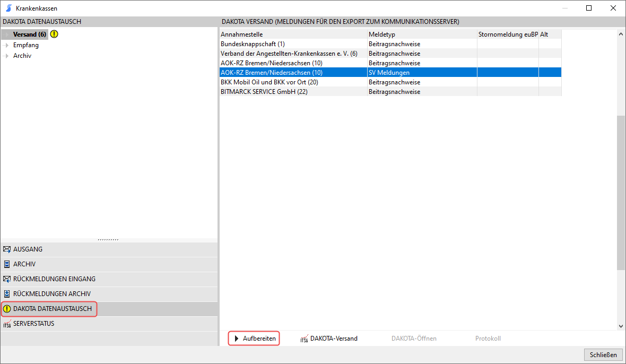626x364 pixels.
Task: Open the ARCHIV navigation section
Action: [x=109, y=264]
